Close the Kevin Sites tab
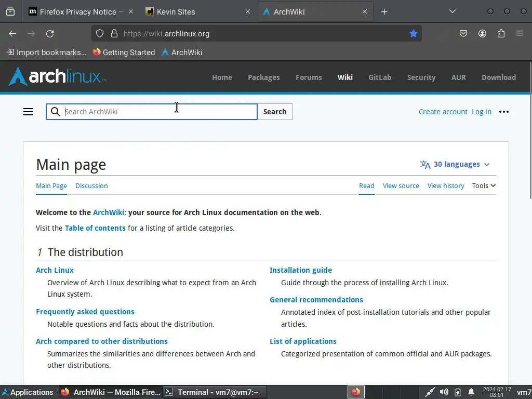Screen dimensions: 532x399 pos(248,12)
